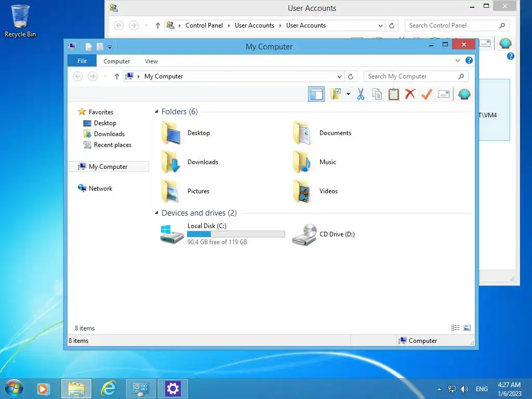
Task: Switch to the View ribbon tab
Action: 151,61
